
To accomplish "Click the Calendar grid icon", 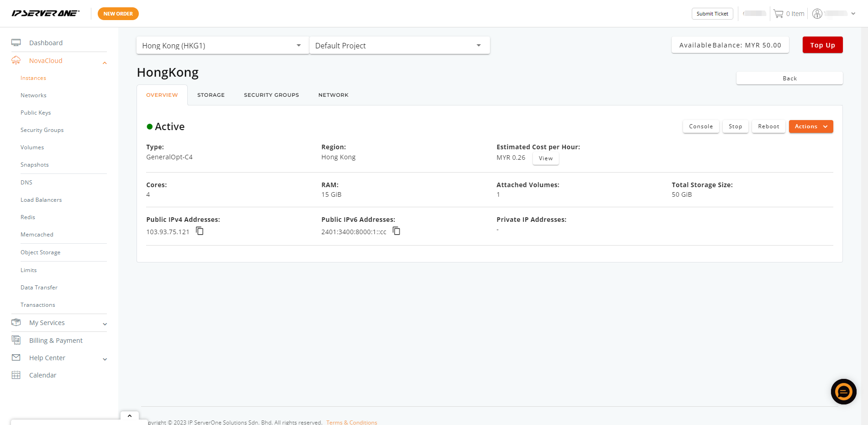I will (x=16, y=375).
